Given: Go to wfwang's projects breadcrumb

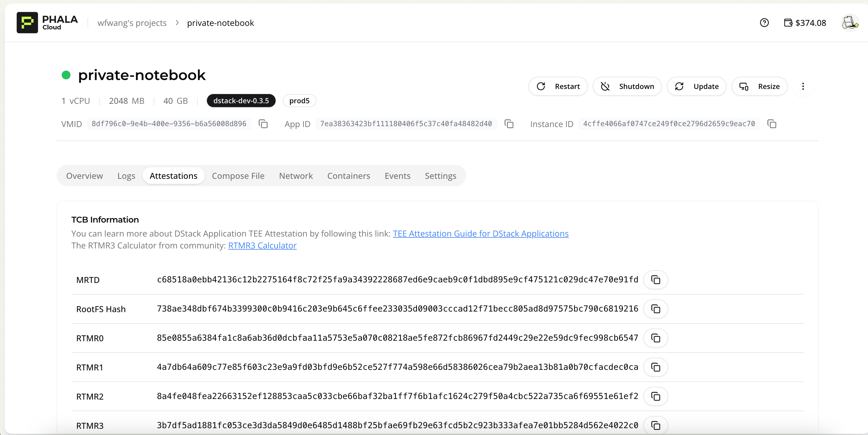Looking at the screenshot, I should coord(132,23).
